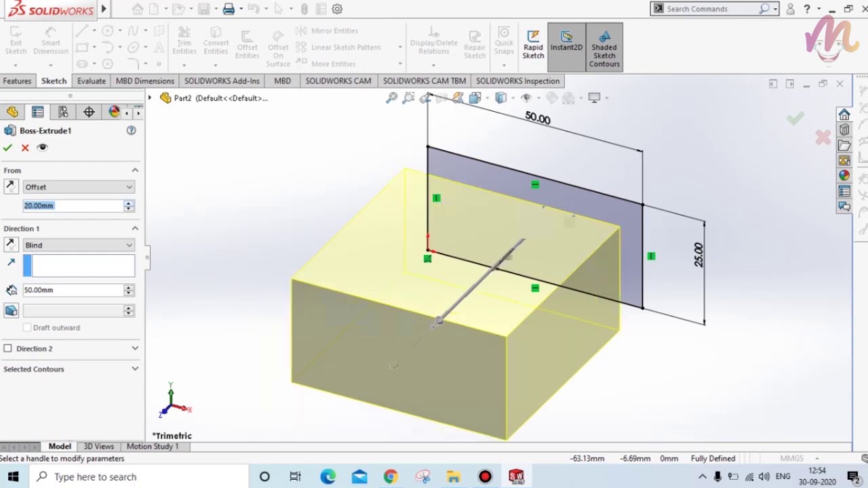Toggle Instant2D button
Screen dimensions: 868x488
click(x=566, y=47)
